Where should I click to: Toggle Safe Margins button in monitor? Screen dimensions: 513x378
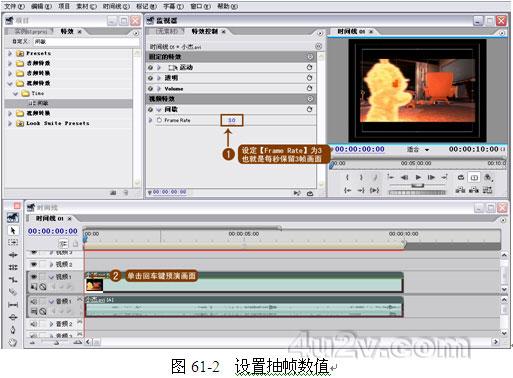coord(474,177)
